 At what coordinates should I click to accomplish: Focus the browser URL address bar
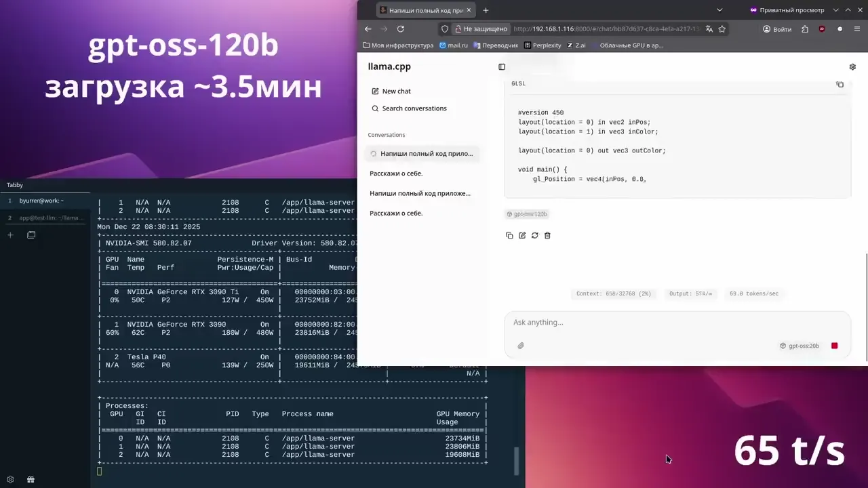click(x=606, y=29)
